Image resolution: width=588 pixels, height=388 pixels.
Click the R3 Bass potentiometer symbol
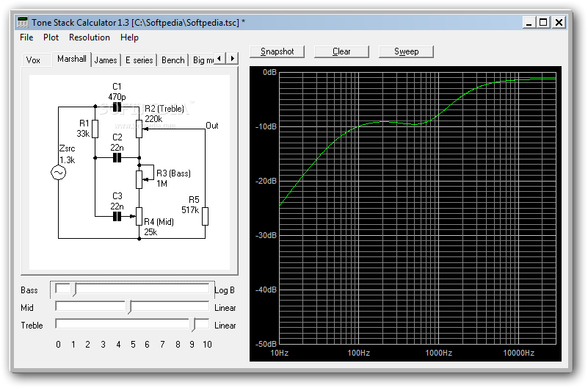point(139,180)
